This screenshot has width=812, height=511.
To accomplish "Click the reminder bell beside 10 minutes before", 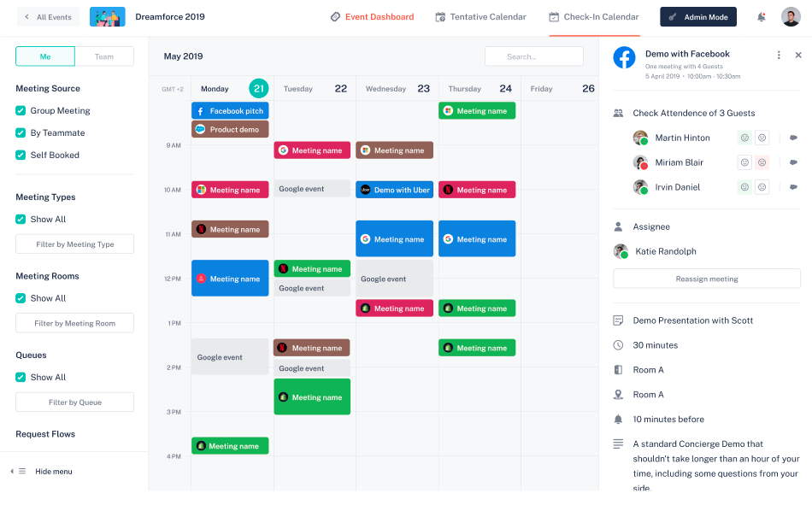I will [618, 420].
